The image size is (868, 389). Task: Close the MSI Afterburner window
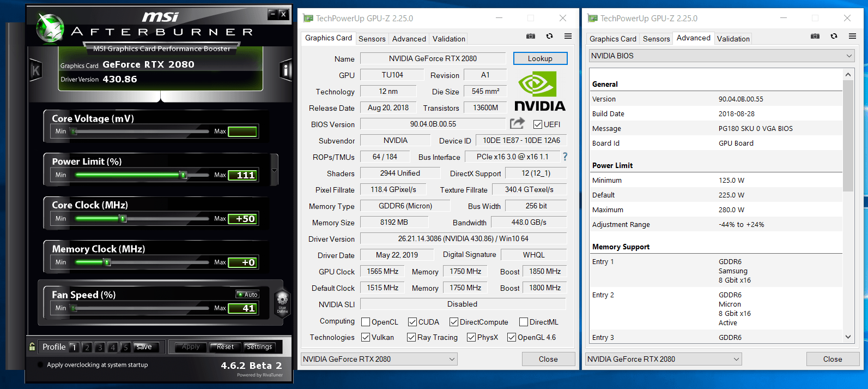point(283,14)
